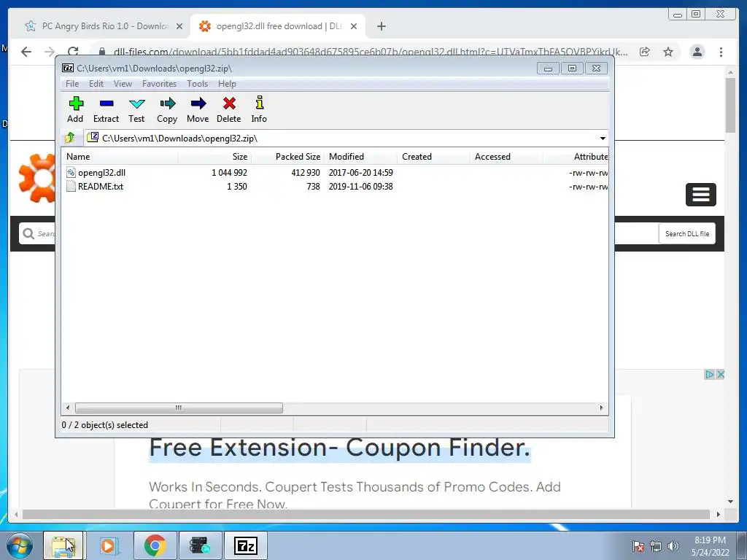Switch to Chrome from the taskbar
The height and width of the screenshot is (560, 747).
[x=155, y=545]
